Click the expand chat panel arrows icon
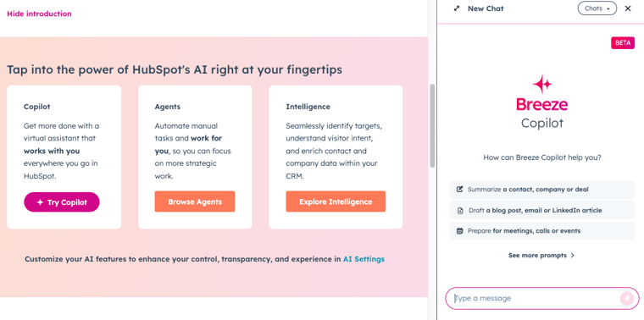Screen dimensions: 644x320 [x=456, y=8]
